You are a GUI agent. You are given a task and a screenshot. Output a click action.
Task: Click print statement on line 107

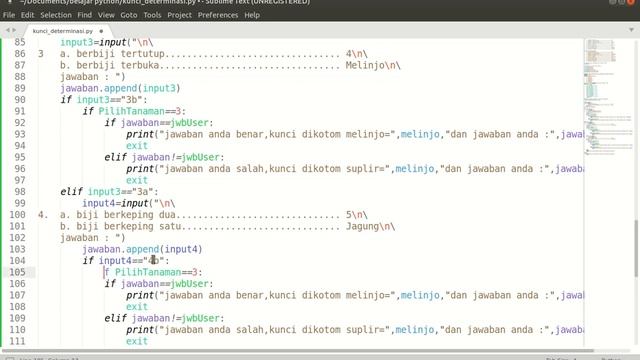pos(355,296)
